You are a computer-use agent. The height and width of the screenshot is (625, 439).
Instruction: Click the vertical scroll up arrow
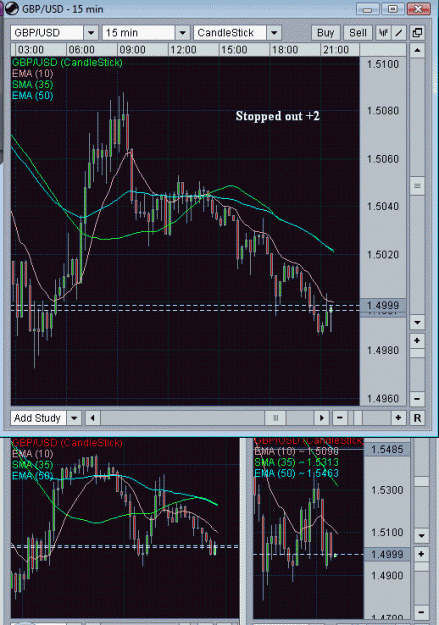(417, 50)
